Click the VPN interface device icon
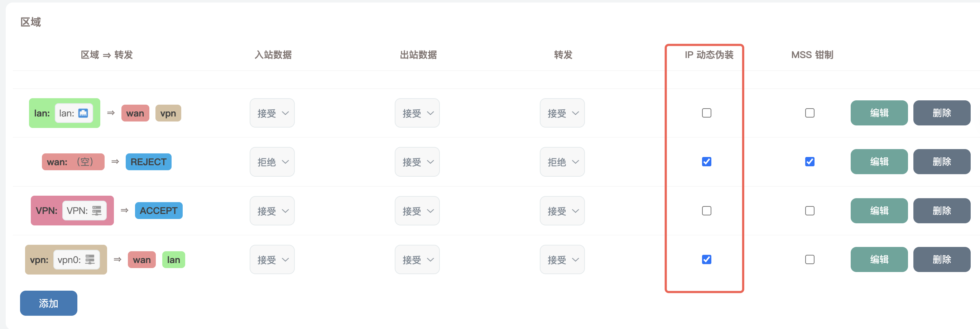 pos(97,211)
